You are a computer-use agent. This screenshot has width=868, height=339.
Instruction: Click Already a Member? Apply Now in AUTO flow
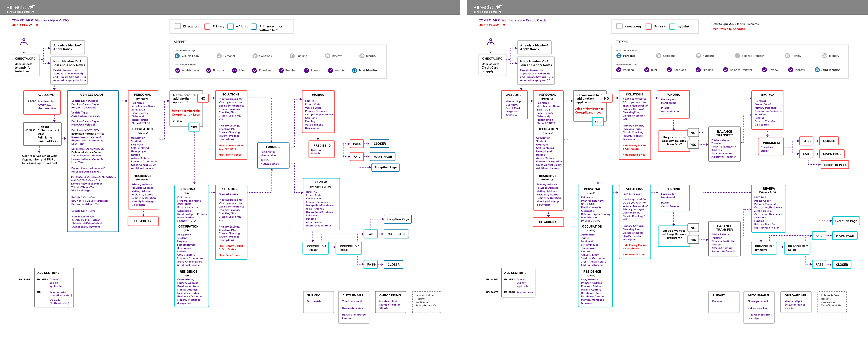[67, 47]
